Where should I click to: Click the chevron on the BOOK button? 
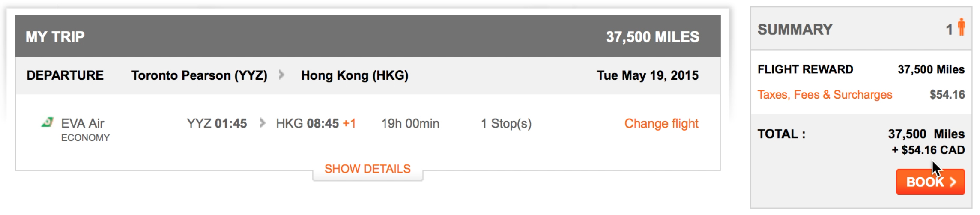tap(953, 182)
